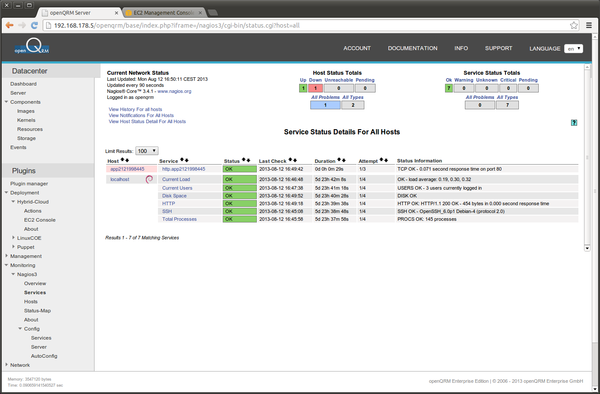
Task: Visit the www.nagios.org link
Action: point(174,91)
